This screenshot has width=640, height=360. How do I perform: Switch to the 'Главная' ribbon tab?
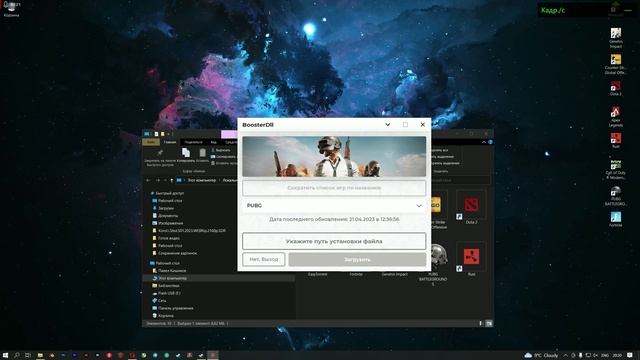click(x=170, y=142)
